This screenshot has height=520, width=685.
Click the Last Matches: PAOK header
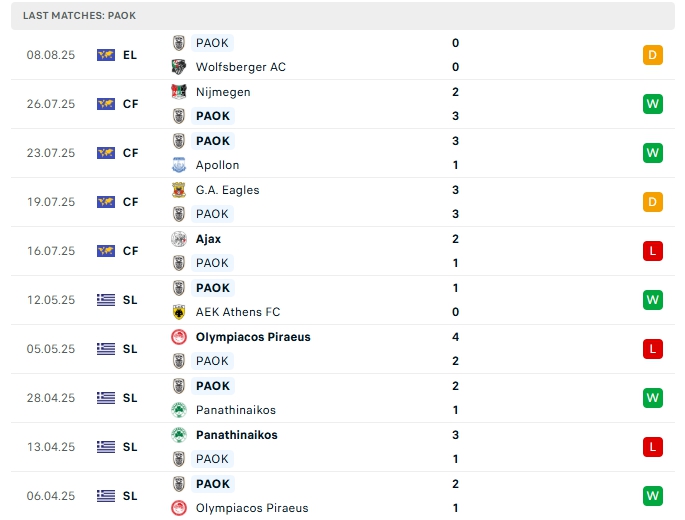point(79,16)
